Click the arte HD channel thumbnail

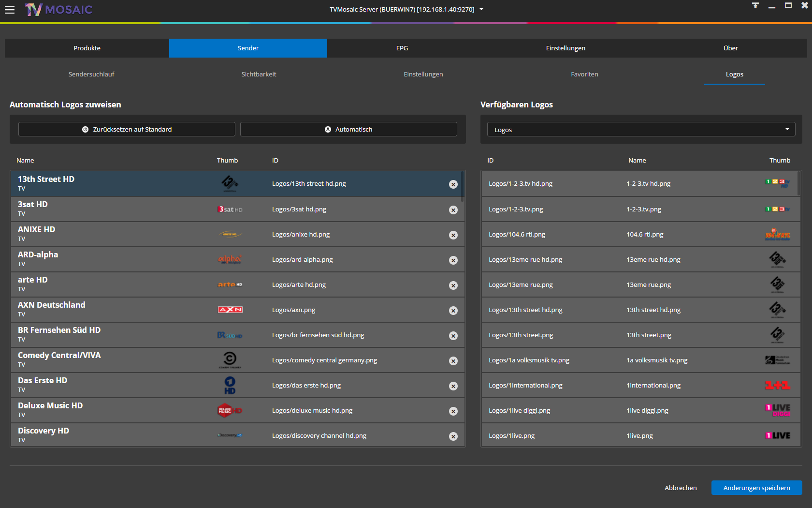230,284
